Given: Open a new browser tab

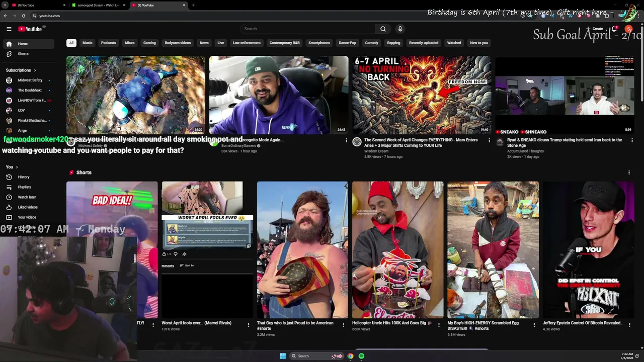Looking at the screenshot, I should (193, 5).
